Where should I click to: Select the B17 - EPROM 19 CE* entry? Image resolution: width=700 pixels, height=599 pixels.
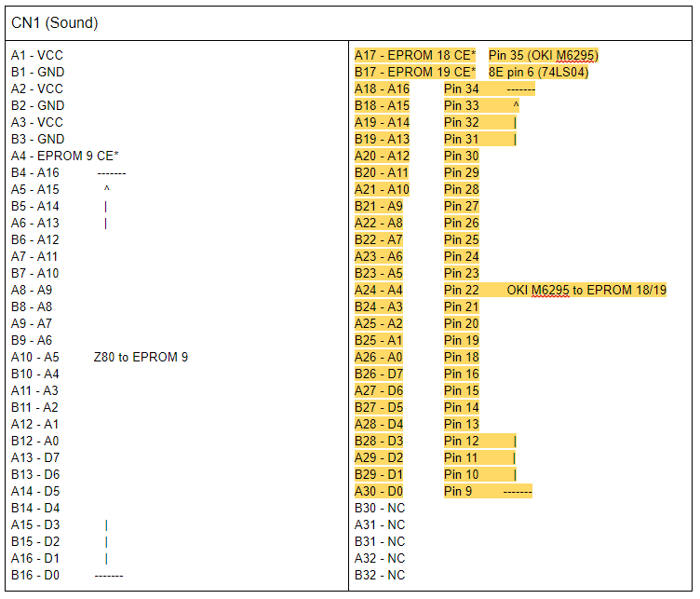[x=414, y=73]
